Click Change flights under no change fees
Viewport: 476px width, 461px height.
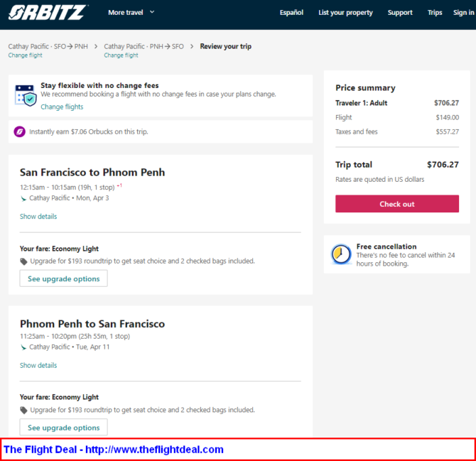(x=62, y=107)
